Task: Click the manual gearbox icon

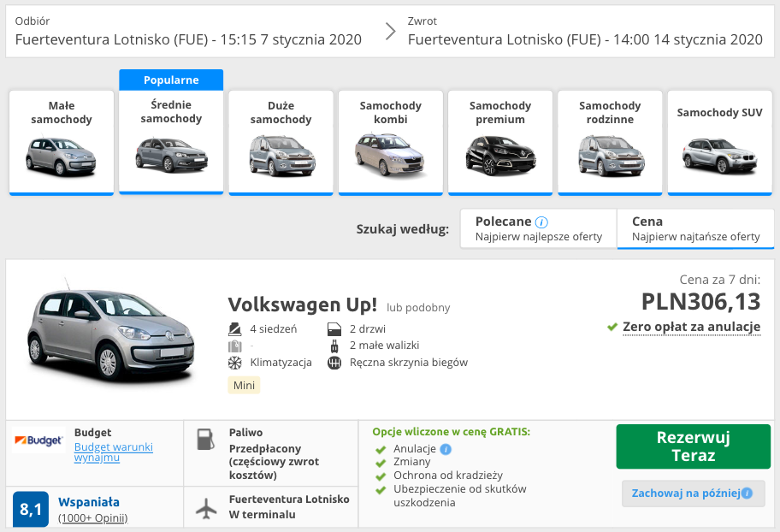Action: [334, 363]
